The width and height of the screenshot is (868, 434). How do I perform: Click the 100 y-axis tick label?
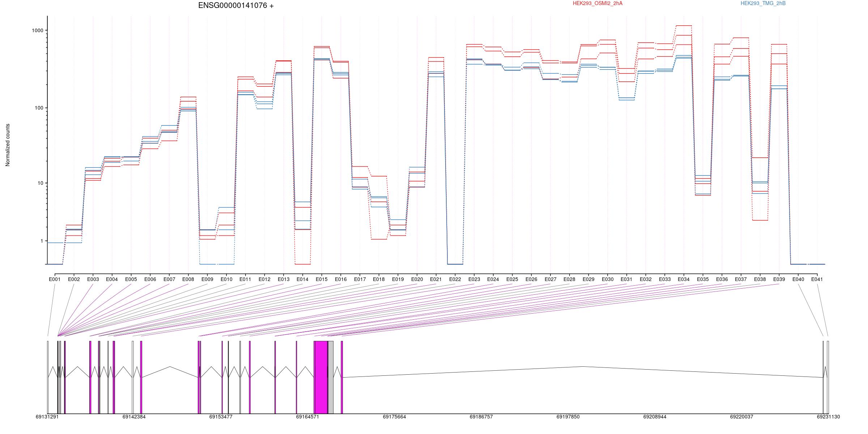click(x=39, y=108)
